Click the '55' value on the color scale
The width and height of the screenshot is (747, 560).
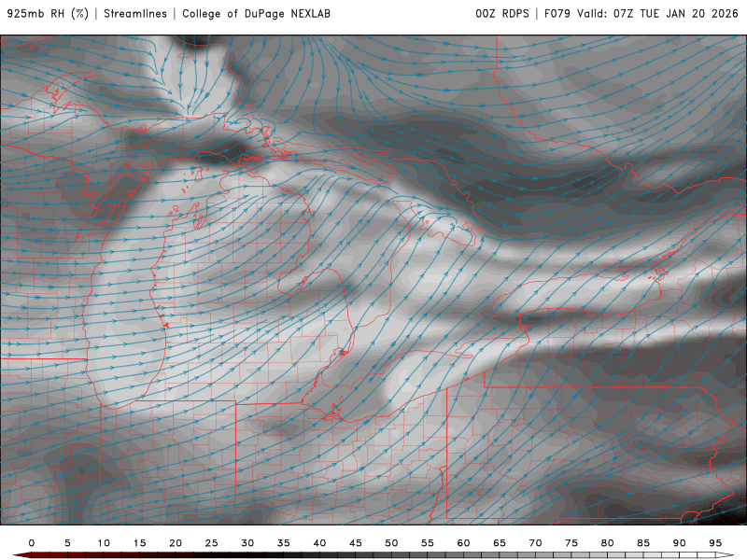428,543
